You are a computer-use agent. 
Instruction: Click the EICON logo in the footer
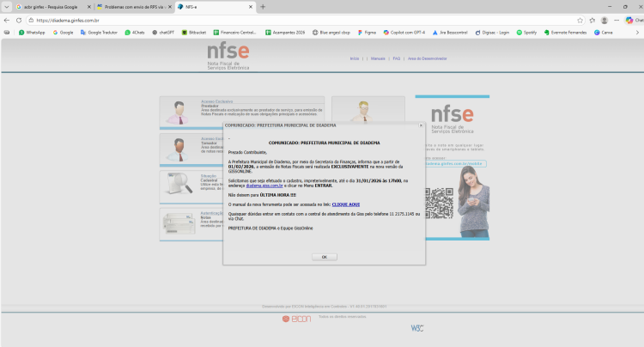pyautogui.click(x=296, y=319)
